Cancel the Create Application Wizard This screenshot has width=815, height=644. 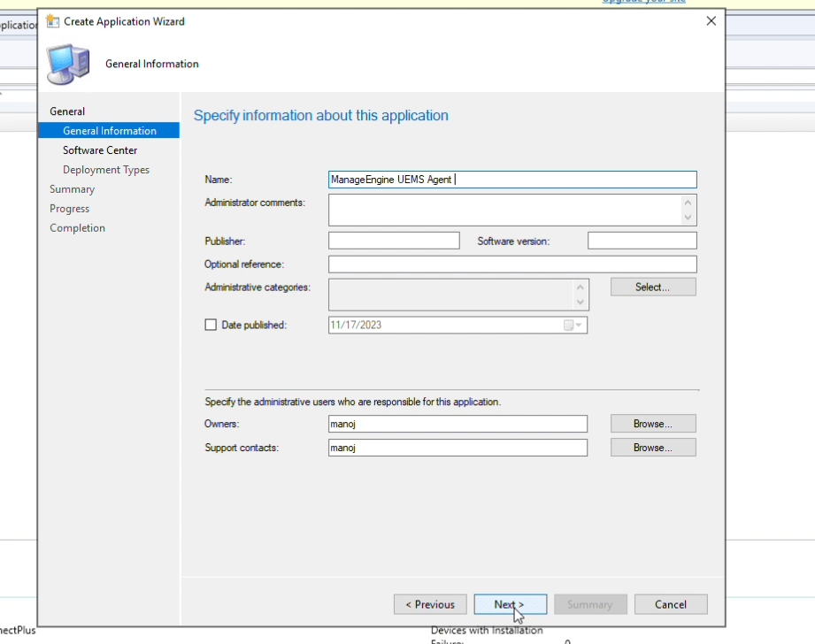point(671,604)
